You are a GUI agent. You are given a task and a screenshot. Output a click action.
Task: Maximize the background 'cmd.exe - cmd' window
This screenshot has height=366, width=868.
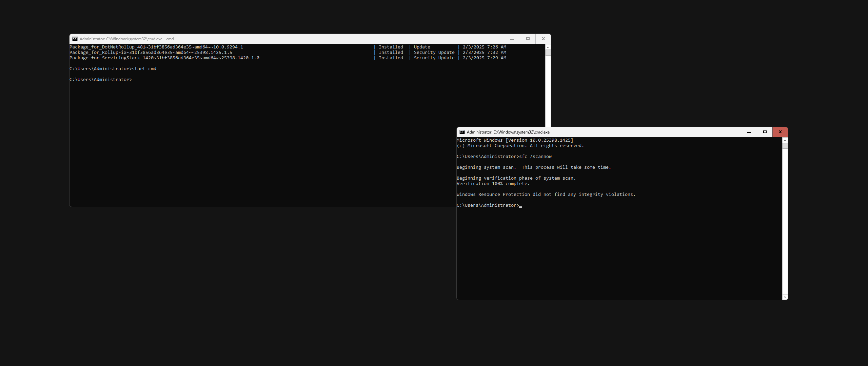(528, 39)
